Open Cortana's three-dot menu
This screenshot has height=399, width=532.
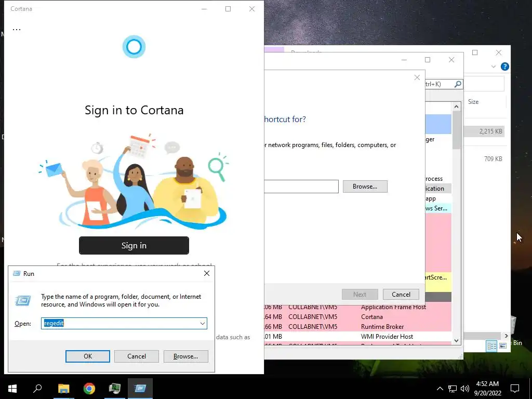(17, 29)
